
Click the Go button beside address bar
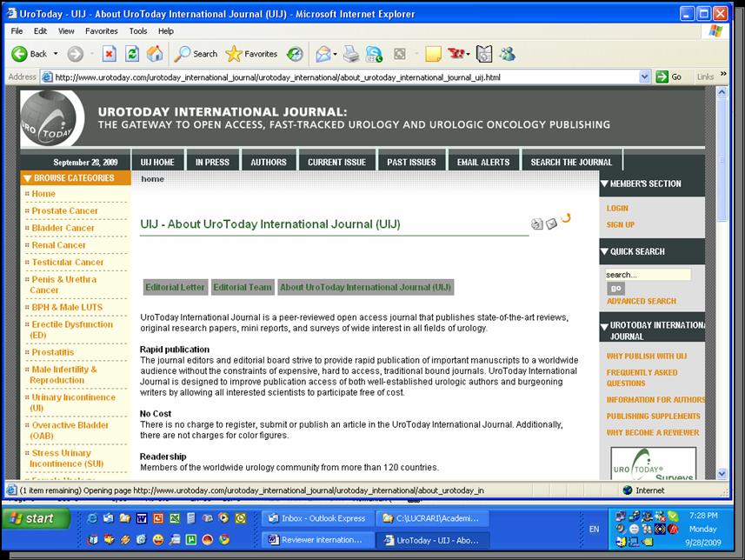pyautogui.click(x=669, y=77)
